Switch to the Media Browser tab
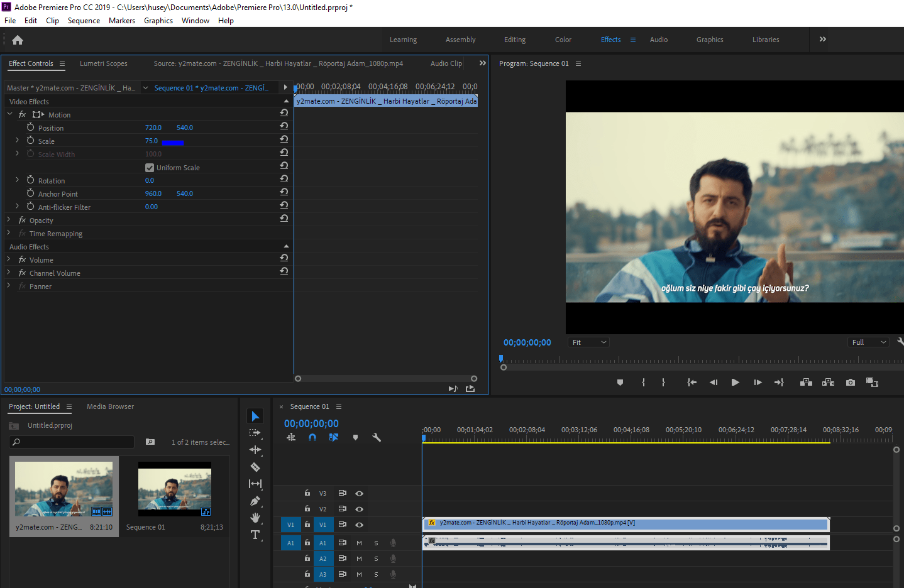 [x=110, y=406]
